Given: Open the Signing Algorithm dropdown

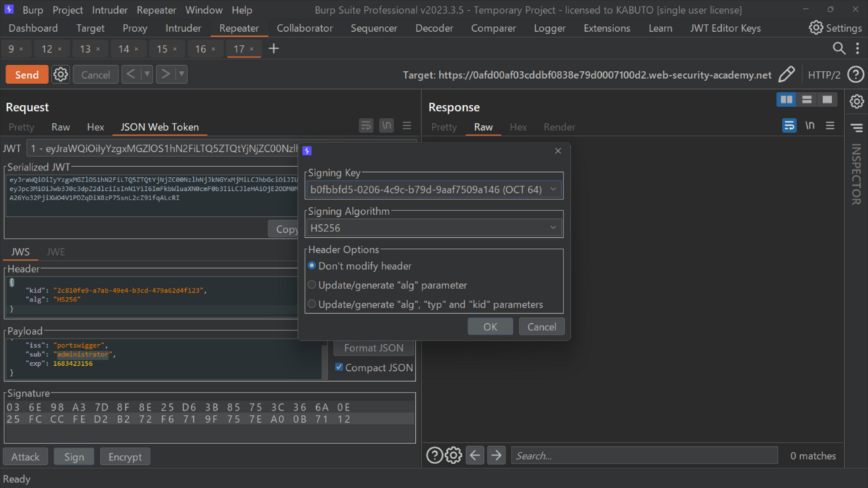Looking at the screenshot, I should (434, 228).
